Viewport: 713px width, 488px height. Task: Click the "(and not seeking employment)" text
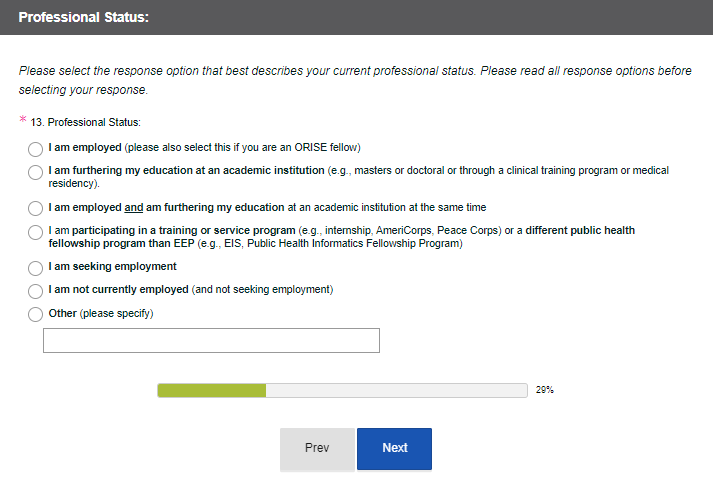click(262, 290)
